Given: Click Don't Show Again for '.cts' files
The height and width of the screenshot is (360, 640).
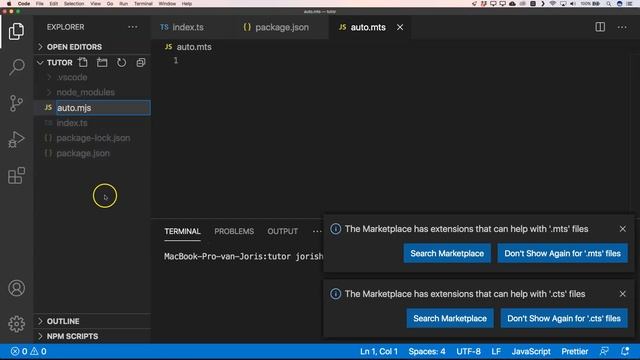Looking at the screenshot, I should coord(564,318).
